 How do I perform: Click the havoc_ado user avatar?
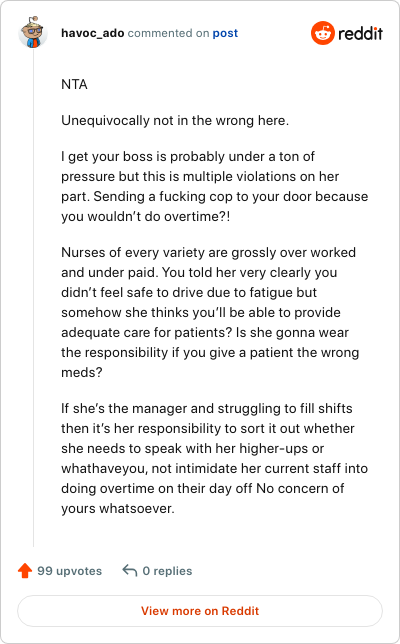(33, 32)
